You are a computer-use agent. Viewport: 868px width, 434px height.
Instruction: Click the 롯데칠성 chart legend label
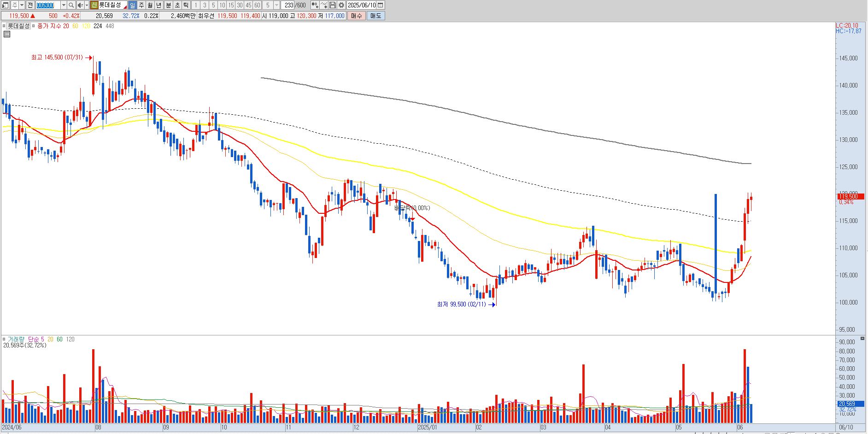pos(19,26)
